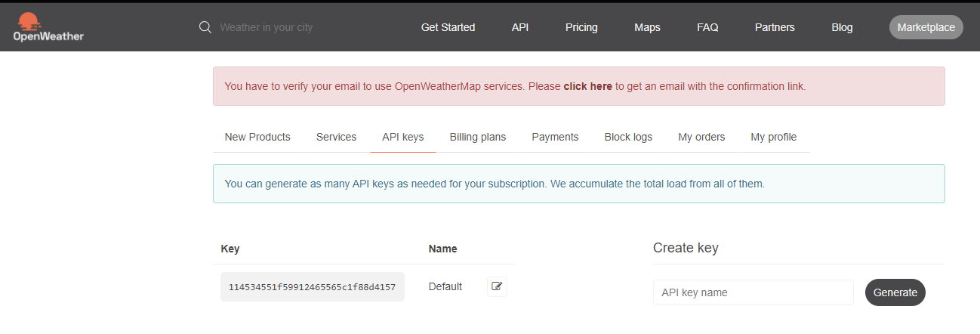Visit the FAQ page
The image size is (980, 334).
pyautogui.click(x=707, y=27)
